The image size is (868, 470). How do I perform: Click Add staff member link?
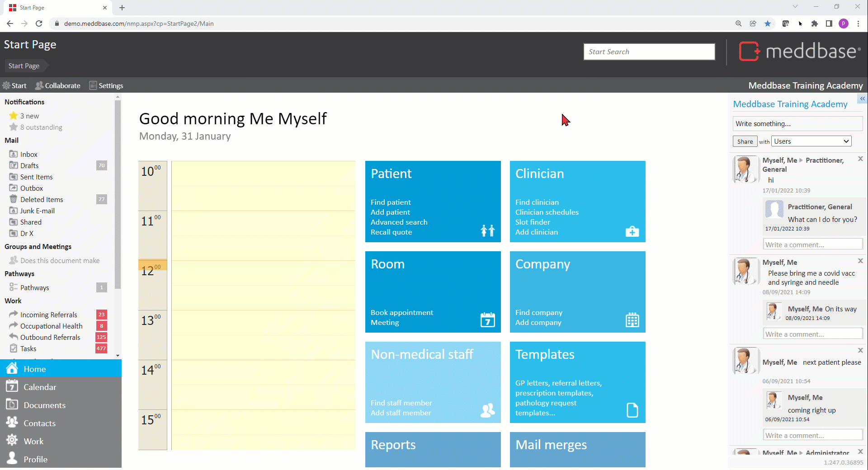(x=401, y=413)
